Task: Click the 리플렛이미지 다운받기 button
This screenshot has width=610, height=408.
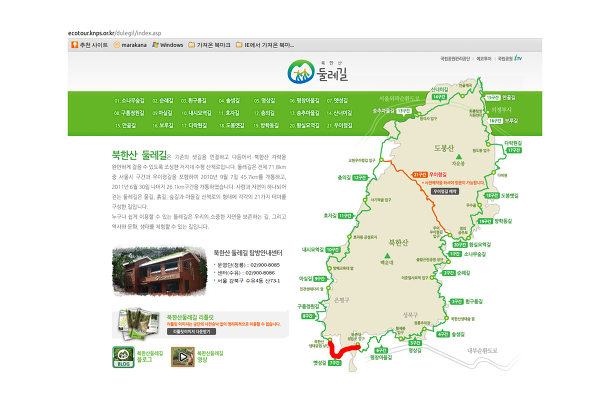Action: click(191, 332)
